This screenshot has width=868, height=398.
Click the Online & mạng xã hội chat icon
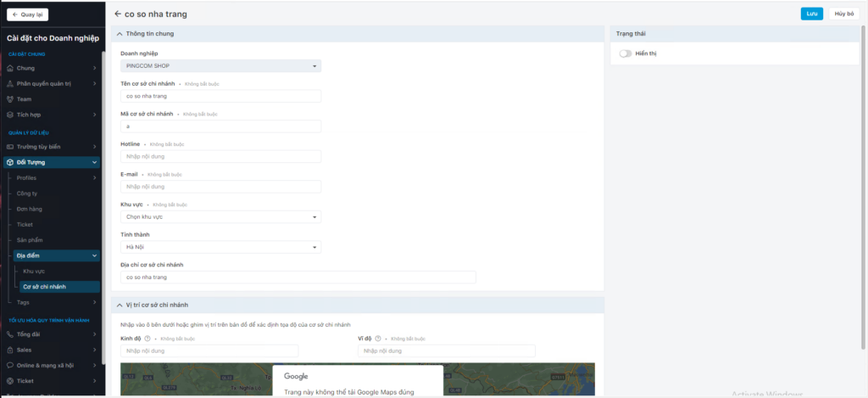(x=10, y=365)
